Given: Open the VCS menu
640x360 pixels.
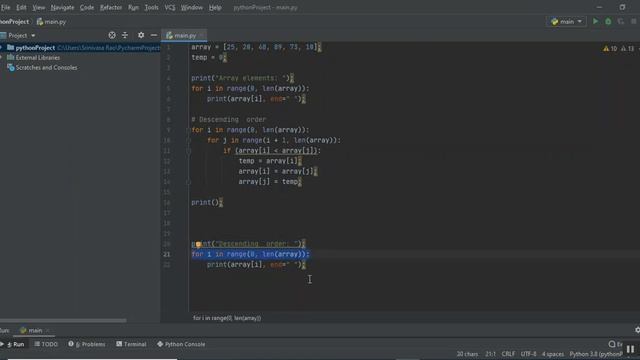Looking at the screenshot, I should coord(170,7).
